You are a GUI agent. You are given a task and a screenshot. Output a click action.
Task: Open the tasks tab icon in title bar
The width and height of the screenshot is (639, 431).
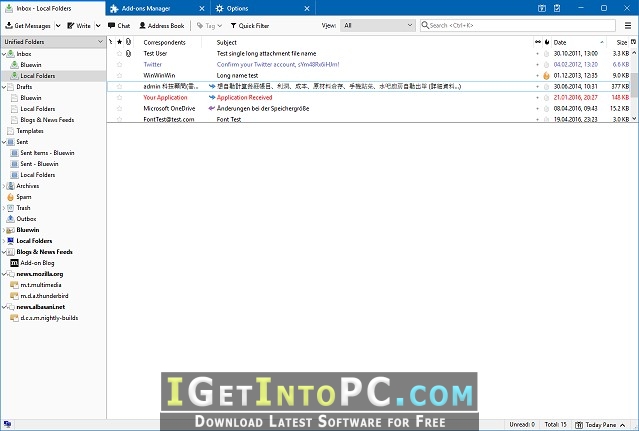557,8
